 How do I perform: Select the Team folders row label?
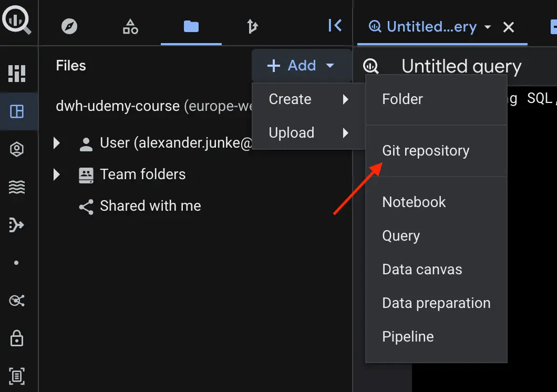click(143, 174)
